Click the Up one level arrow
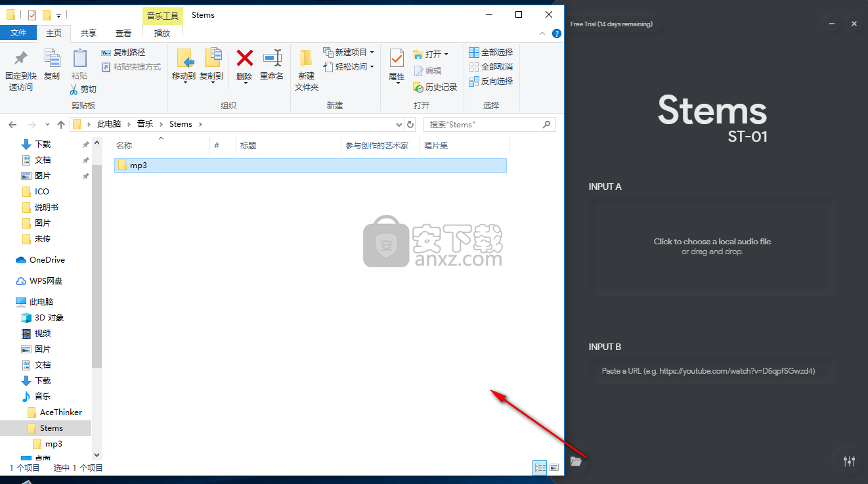 61,124
